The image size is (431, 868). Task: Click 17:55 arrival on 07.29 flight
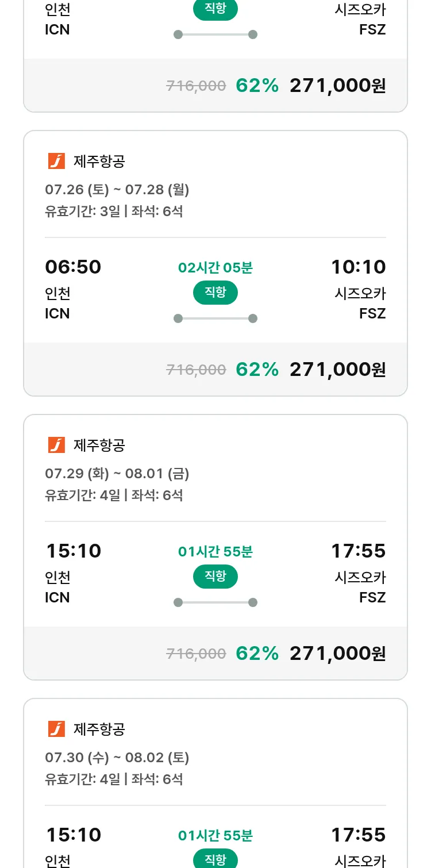click(359, 551)
